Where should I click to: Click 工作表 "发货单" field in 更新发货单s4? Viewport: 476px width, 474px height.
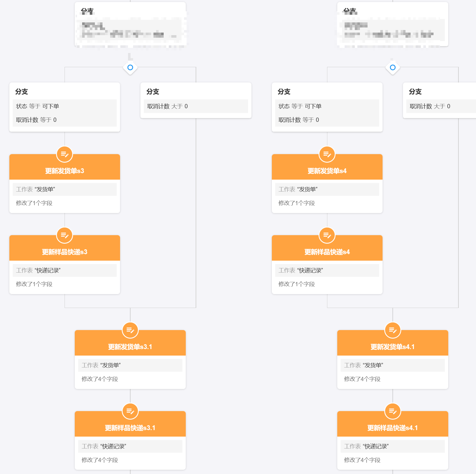[x=327, y=189]
